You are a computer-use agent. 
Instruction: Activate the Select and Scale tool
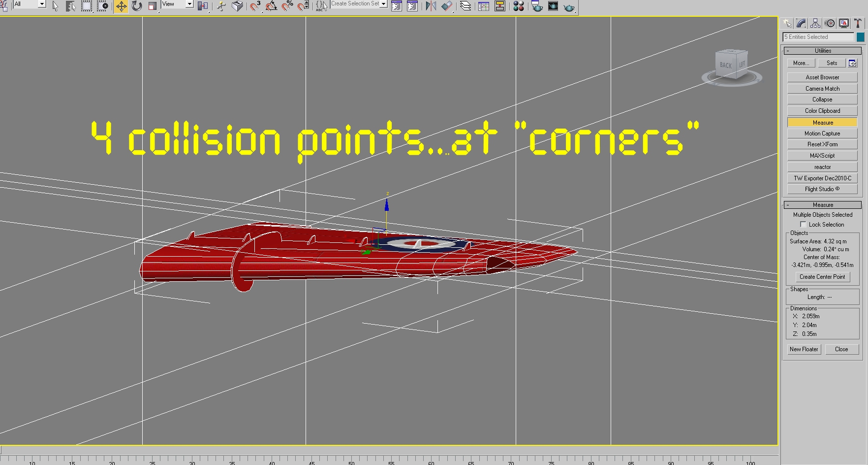coord(153,6)
